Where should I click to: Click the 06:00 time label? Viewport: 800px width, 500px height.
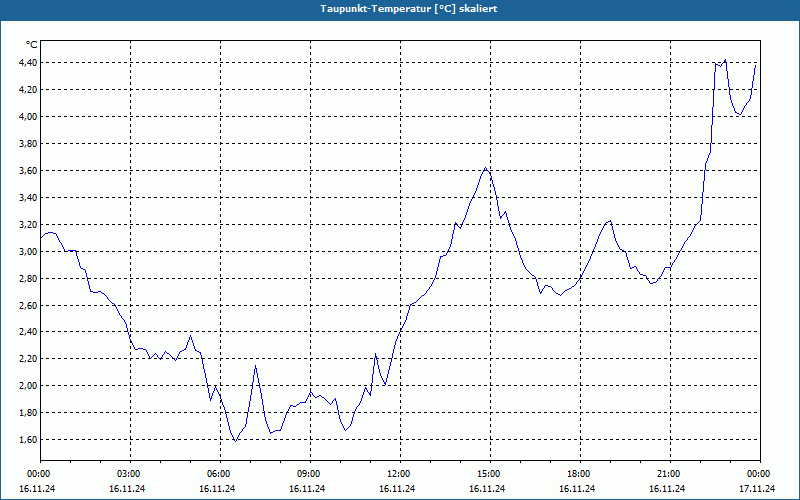tap(218, 474)
